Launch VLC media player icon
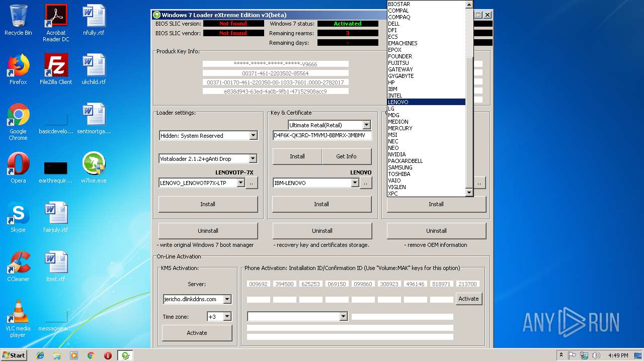The width and height of the screenshot is (644, 362). point(18,319)
